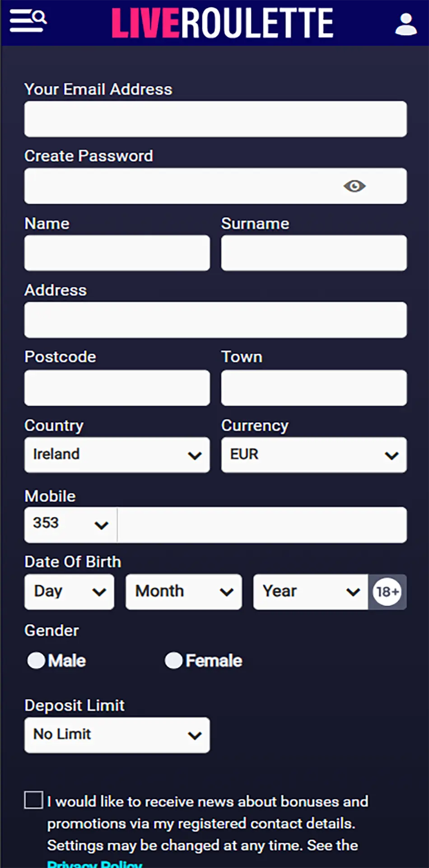Expand the Currency dropdown showing EUR
This screenshot has width=429, height=868.
pos(314,455)
